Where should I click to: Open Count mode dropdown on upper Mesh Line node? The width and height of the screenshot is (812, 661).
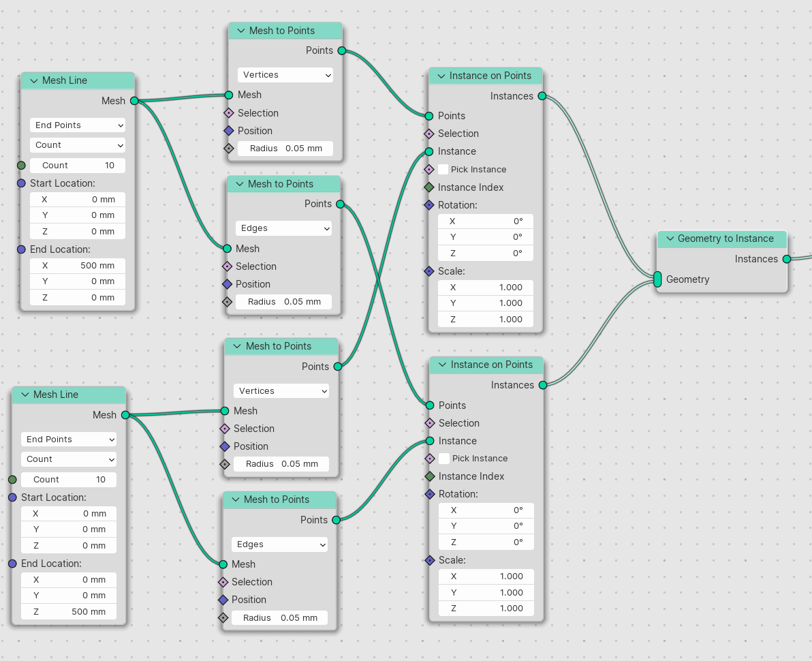pos(78,145)
